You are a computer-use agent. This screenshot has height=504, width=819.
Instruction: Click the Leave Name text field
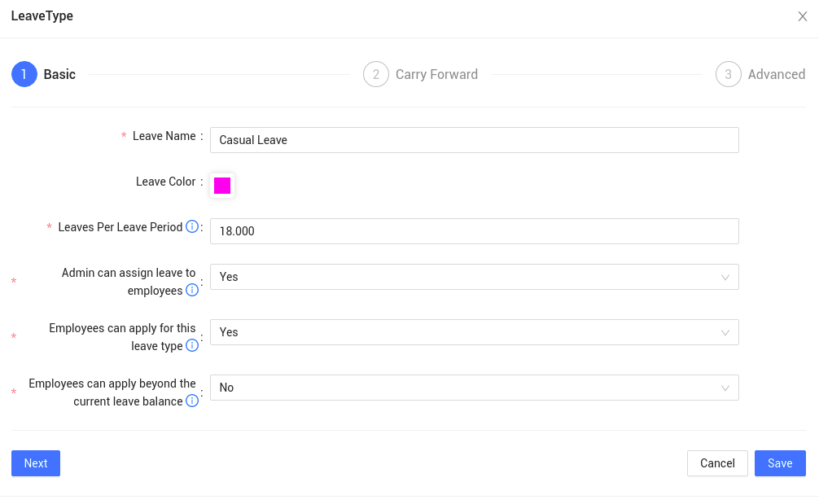(x=474, y=140)
